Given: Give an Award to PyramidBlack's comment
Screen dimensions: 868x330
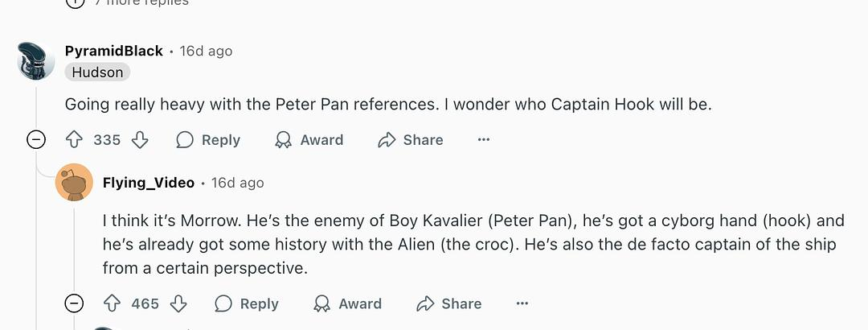Looking at the screenshot, I should tap(309, 140).
